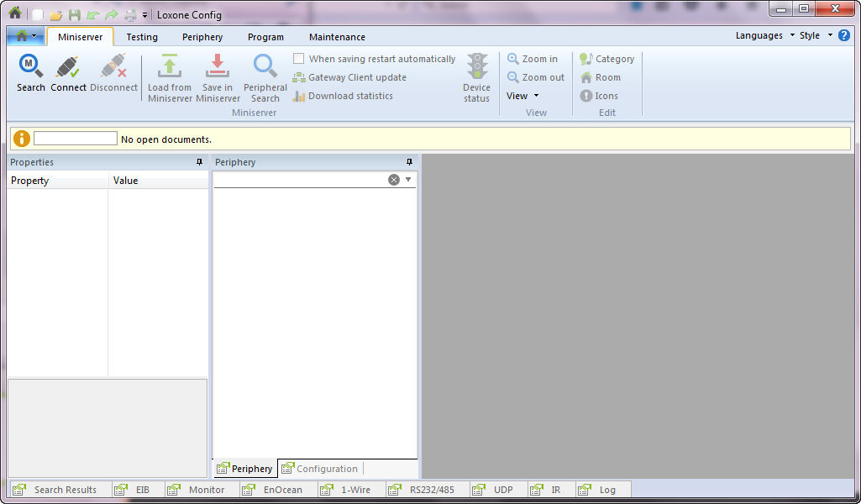
Task: Open the Languages dropdown
Action: click(x=759, y=36)
